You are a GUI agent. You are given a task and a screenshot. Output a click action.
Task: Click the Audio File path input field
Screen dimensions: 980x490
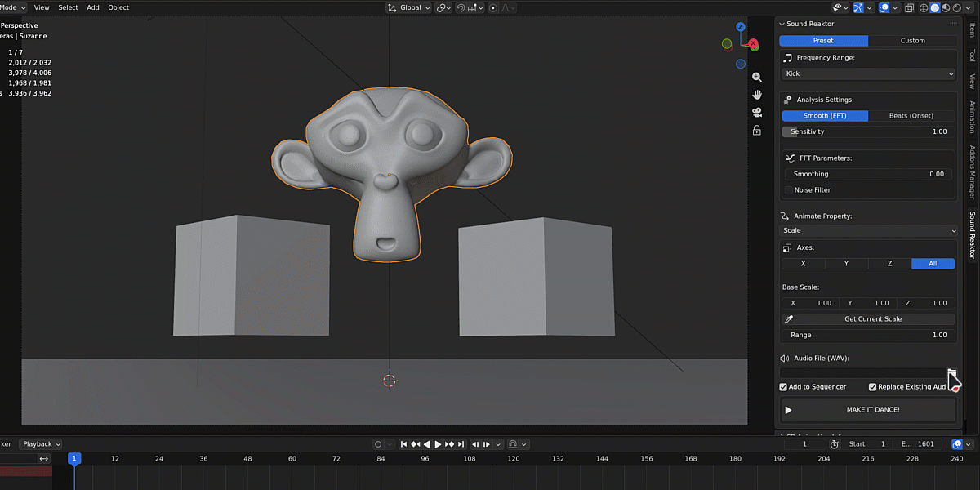point(862,373)
